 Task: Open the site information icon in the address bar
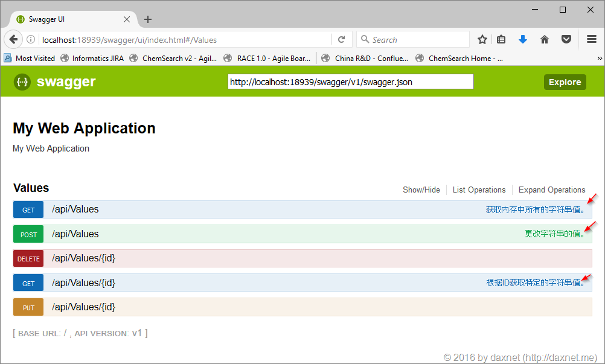[31, 39]
